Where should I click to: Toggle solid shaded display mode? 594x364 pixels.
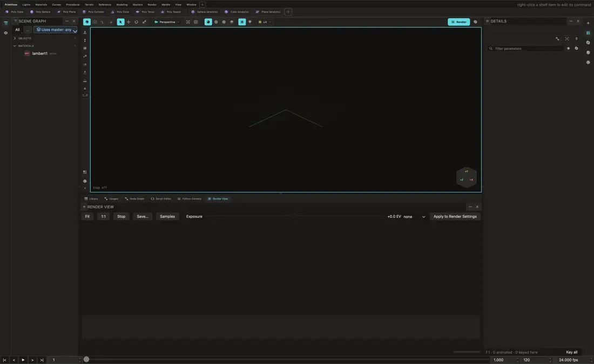point(208,22)
